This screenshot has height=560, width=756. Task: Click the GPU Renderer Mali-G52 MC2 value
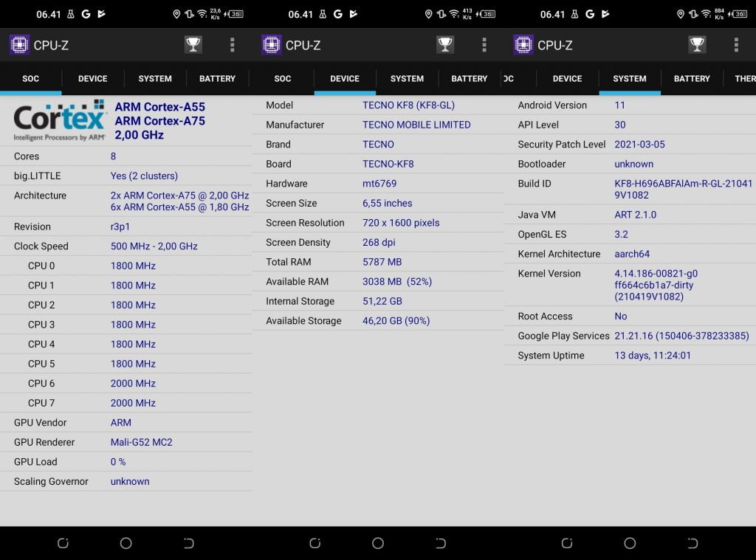[141, 442]
